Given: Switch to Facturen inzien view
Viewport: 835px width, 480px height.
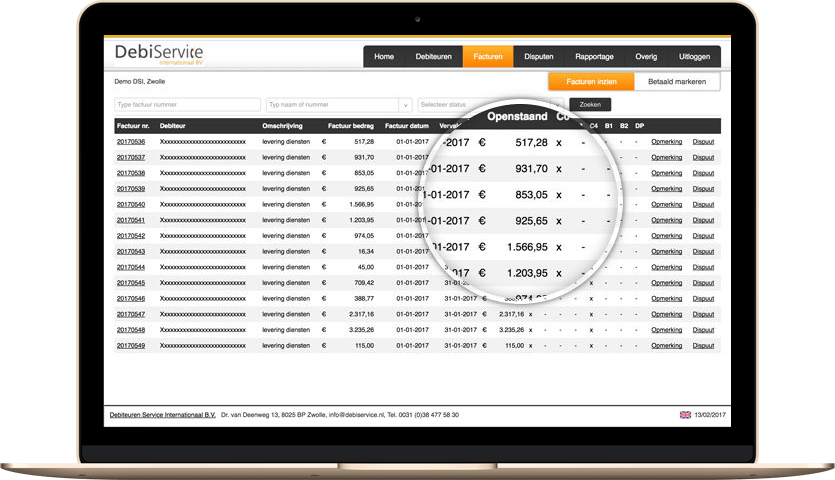Looking at the screenshot, I should coord(591,82).
